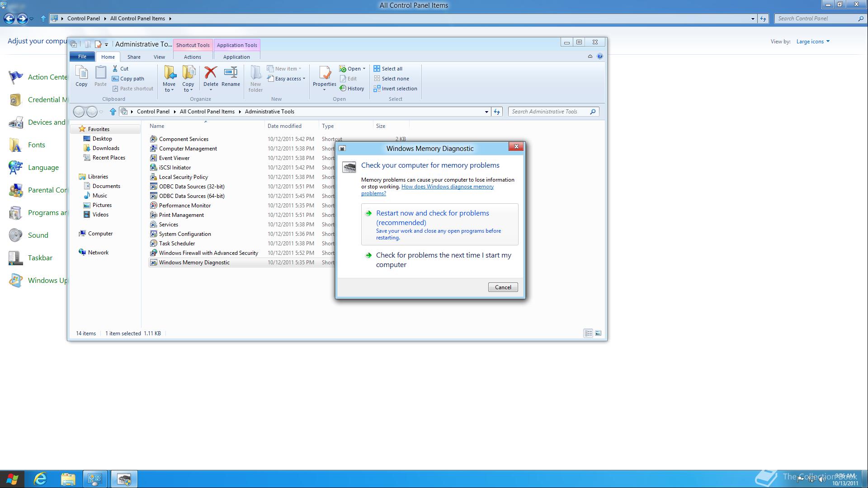Screen dimensions: 868x488
Task: Click All Control Panel Items in Explorer breadcrumb
Action: (207, 112)
